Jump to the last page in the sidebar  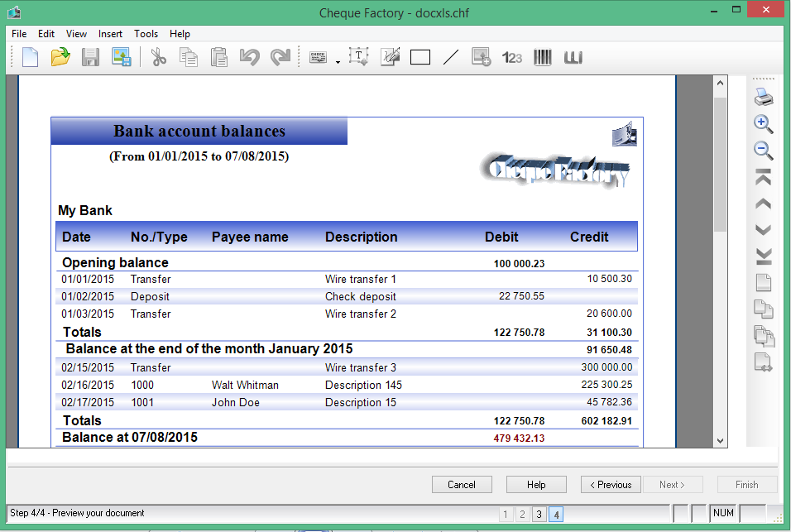(764, 256)
